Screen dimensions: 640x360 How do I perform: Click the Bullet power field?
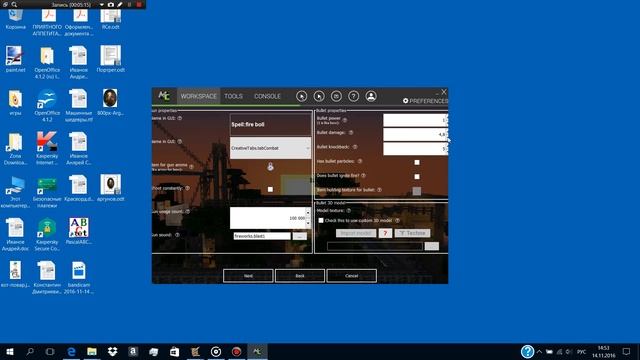click(415, 120)
